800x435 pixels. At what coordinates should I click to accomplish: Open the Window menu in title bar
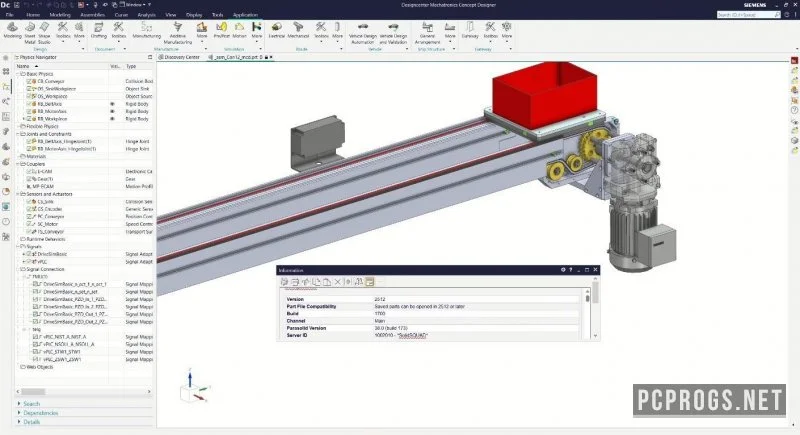click(135, 5)
